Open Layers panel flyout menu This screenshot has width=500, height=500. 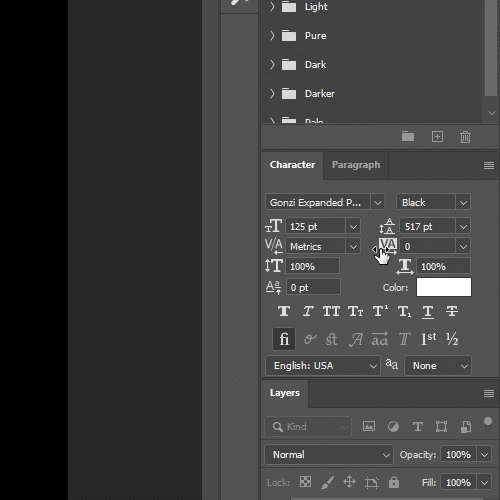(489, 393)
